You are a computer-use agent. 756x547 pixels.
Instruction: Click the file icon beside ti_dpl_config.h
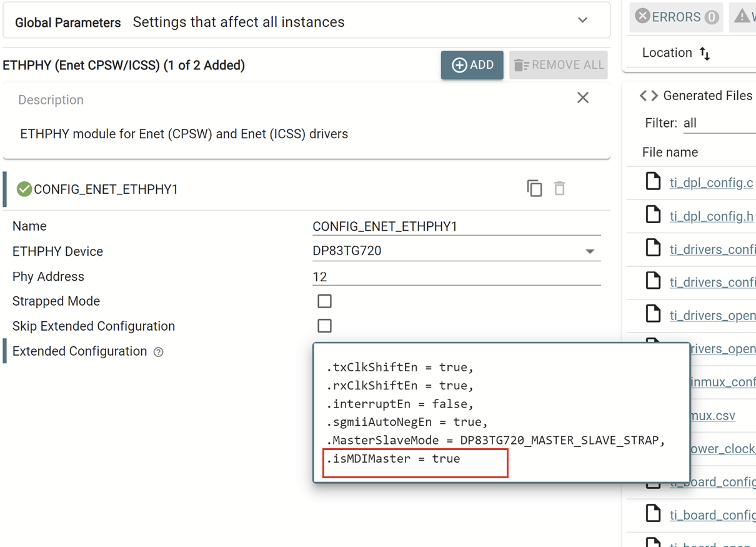pyautogui.click(x=653, y=214)
